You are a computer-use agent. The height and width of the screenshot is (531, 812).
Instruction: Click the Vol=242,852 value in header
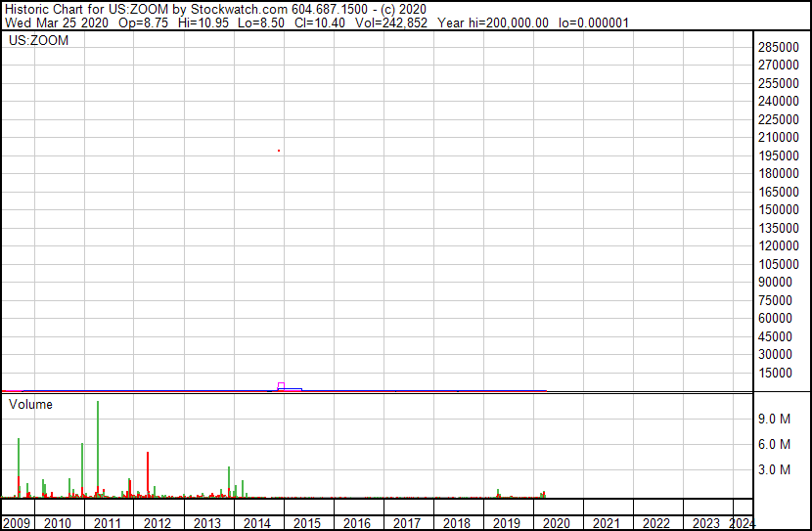pos(391,22)
